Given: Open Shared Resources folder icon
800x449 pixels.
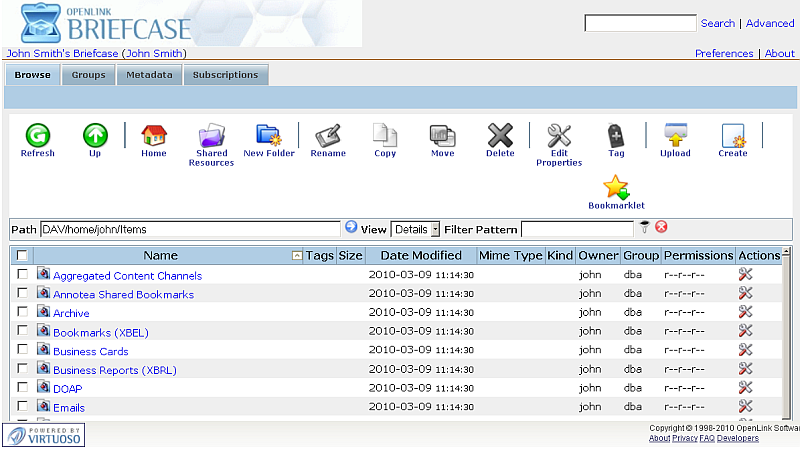Looking at the screenshot, I should [x=211, y=136].
